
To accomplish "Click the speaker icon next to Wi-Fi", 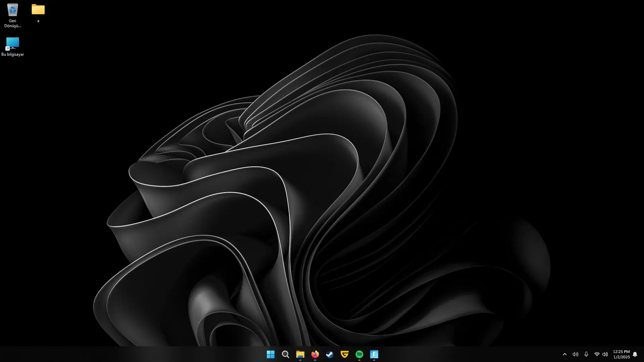I will click(x=605, y=354).
